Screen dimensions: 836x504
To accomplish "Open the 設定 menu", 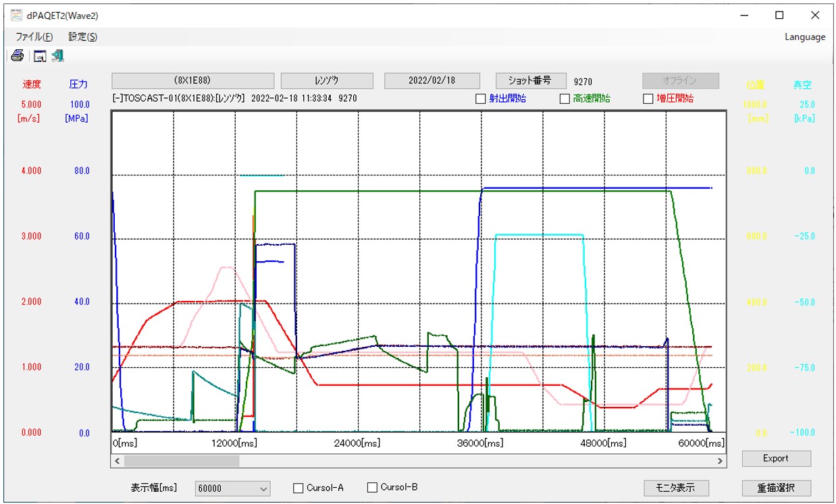I will coord(82,37).
